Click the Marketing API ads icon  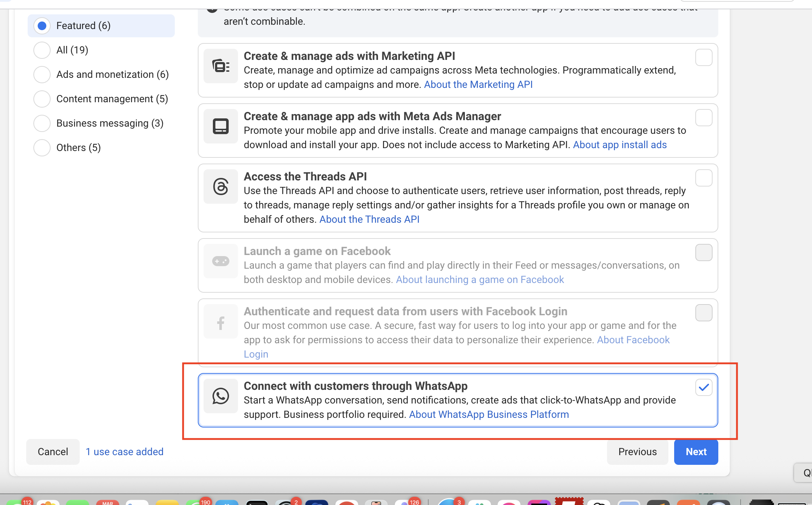[x=221, y=66]
